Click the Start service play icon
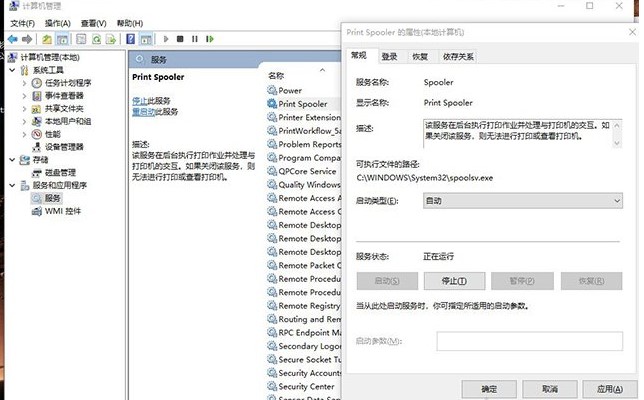 click(x=166, y=39)
